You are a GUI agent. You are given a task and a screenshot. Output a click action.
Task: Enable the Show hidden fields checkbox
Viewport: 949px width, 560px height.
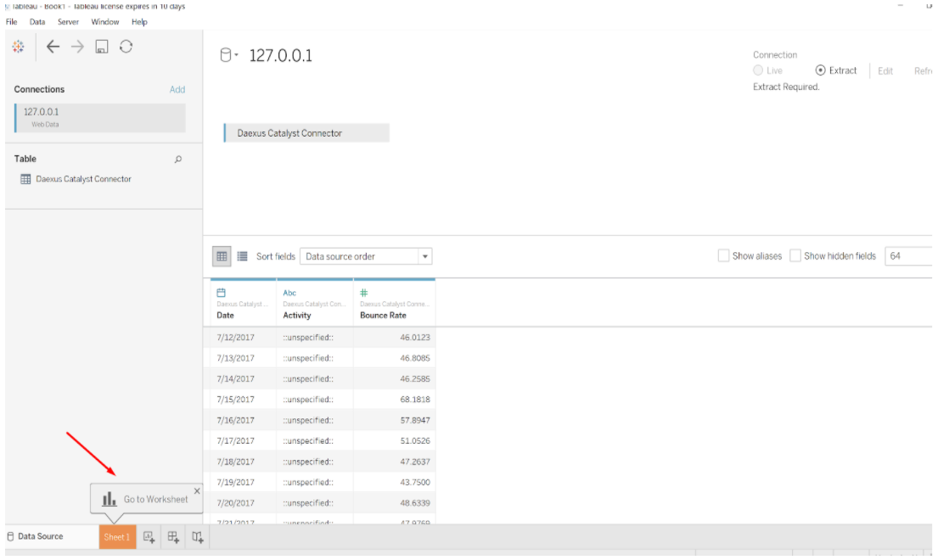795,255
